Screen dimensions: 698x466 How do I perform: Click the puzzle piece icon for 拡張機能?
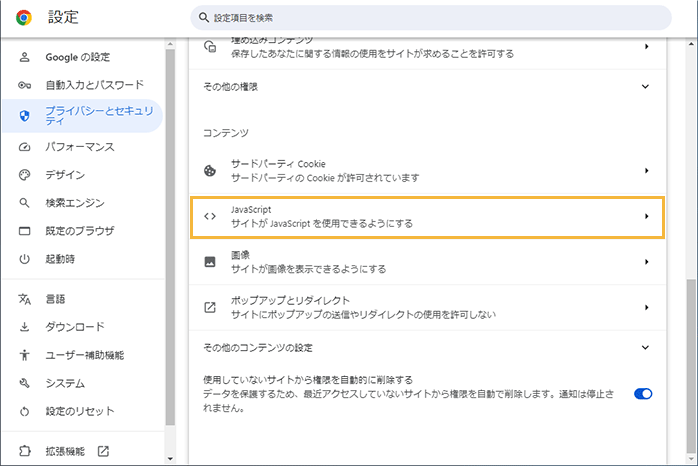(x=24, y=451)
